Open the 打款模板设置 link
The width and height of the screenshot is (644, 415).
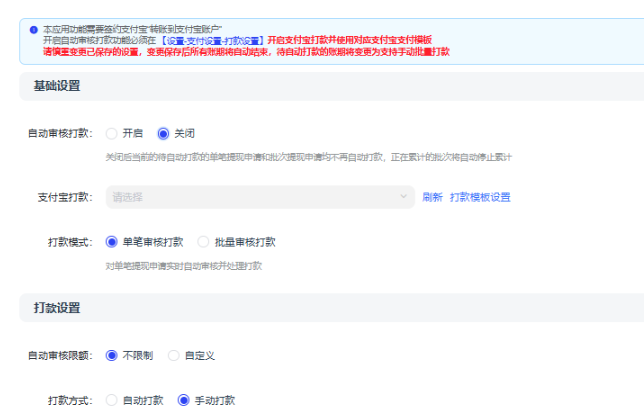[480, 197]
